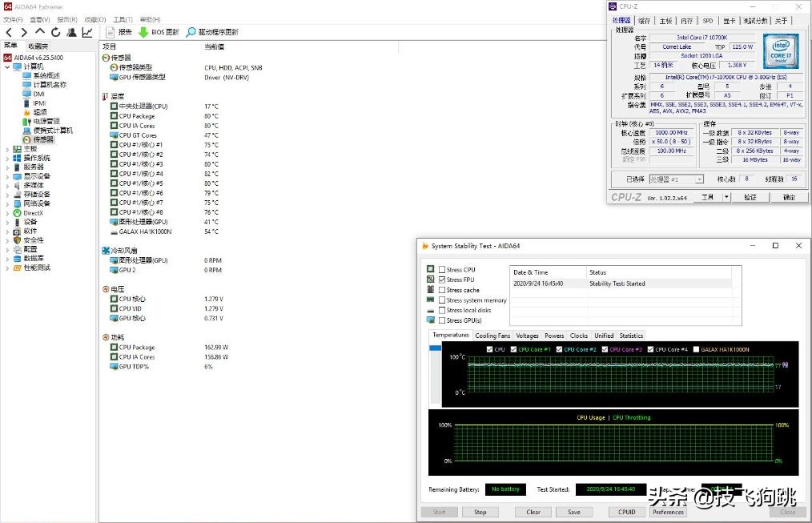Click the Stop button in Stability Test
The image size is (812, 523).
481,512
